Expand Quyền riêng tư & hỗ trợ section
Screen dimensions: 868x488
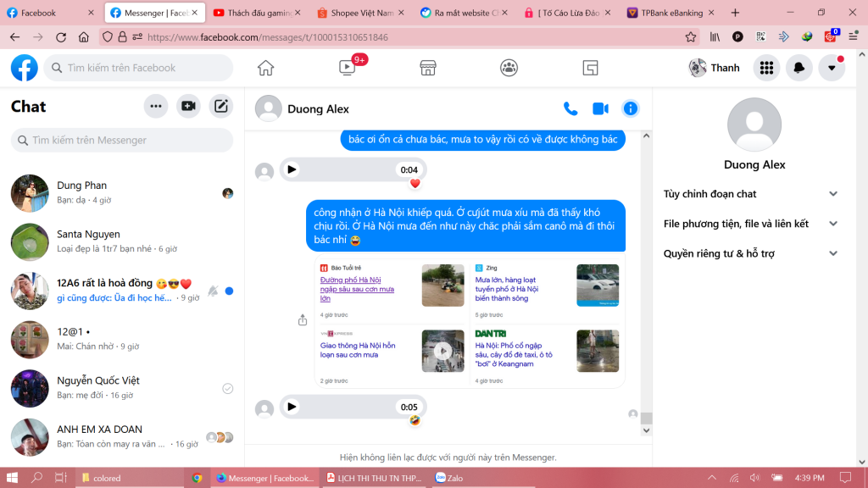[833, 253]
